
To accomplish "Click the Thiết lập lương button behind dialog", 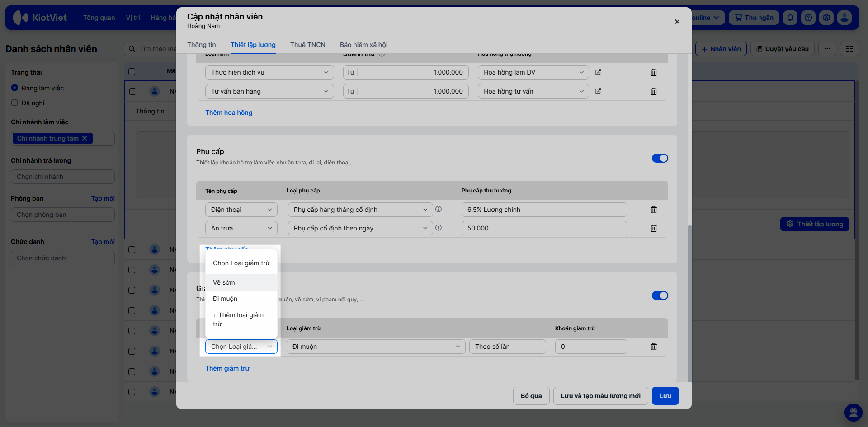I will pyautogui.click(x=815, y=224).
